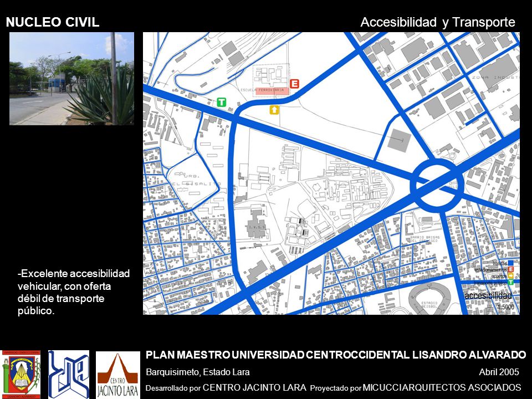Click the 'Excelente accesibilidad vehicular' note text
This screenshot has width=532, height=399.
pos(74,292)
